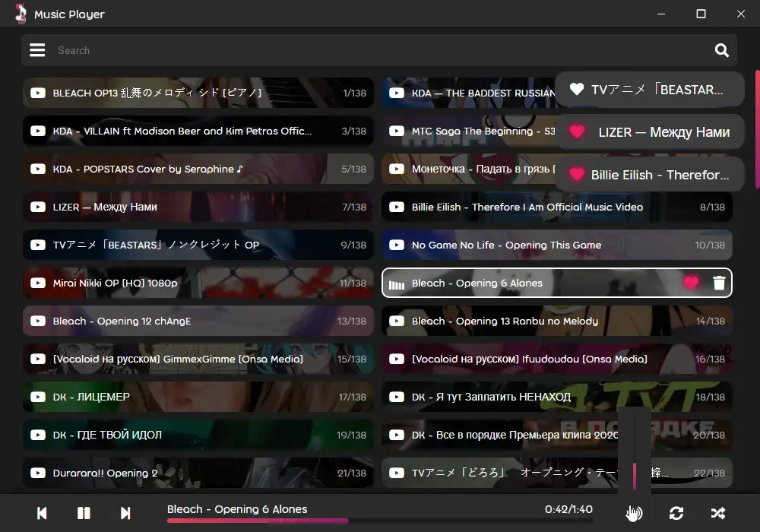Play DK - ЛИЦЕМЕР track
Viewport: 760px width, 532px height.
click(198, 397)
